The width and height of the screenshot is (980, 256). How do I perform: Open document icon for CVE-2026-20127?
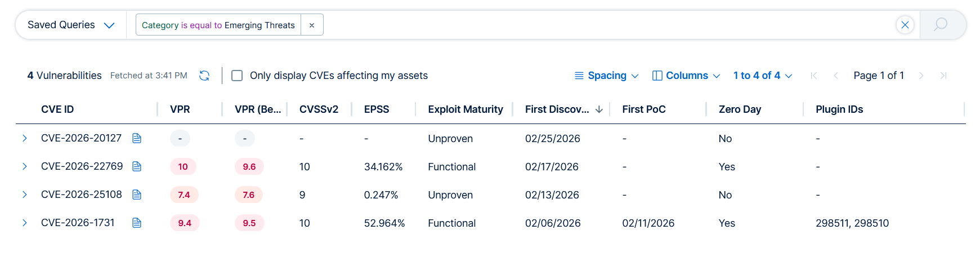[137, 138]
